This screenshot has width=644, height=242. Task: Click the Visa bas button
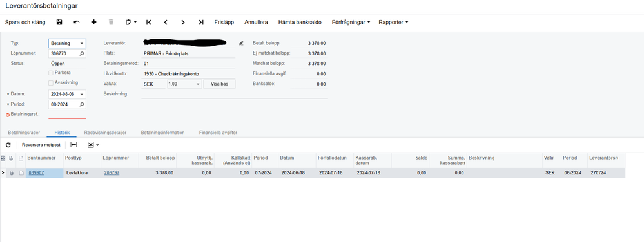click(219, 84)
